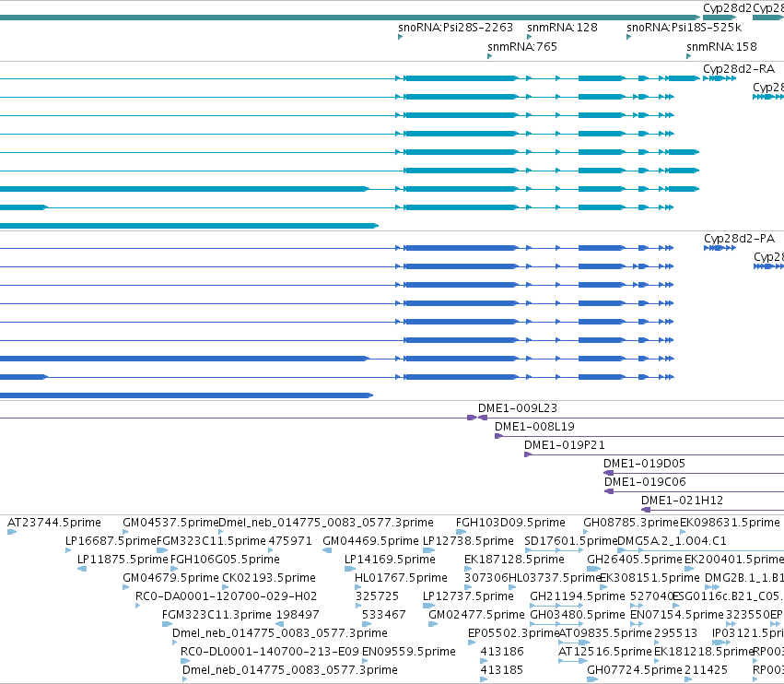Click the snmRNA:158 arrow glyph
The height and width of the screenshot is (684, 784).
pyautogui.click(x=689, y=56)
